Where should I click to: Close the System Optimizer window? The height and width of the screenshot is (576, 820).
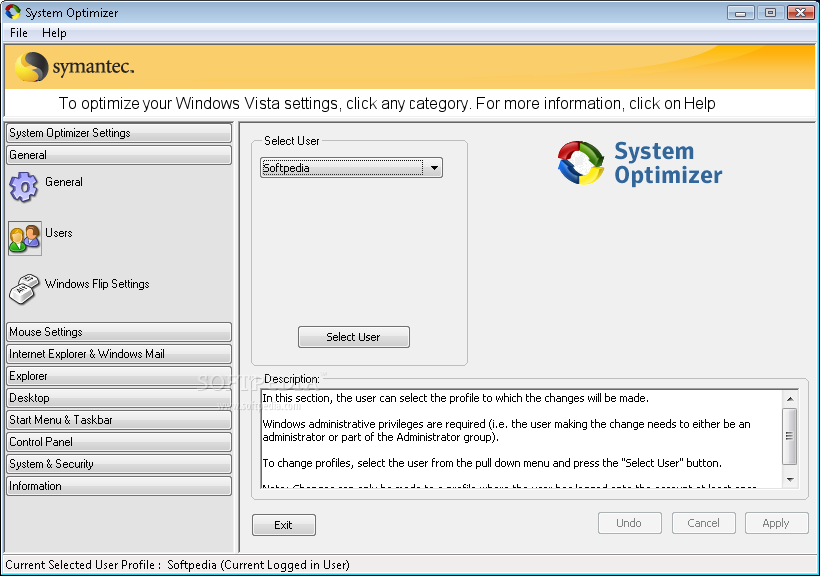pyautogui.click(x=801, y=13)
